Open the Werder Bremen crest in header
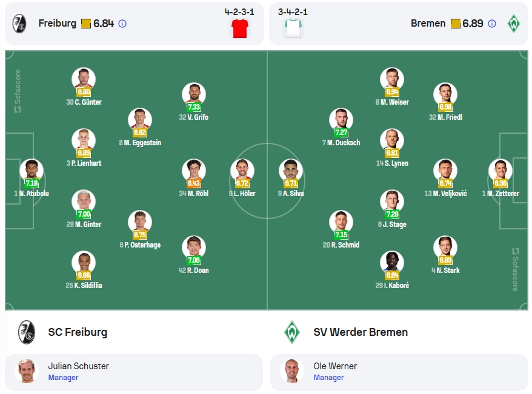Screen dimensions: 532x394 pos(514,24)
